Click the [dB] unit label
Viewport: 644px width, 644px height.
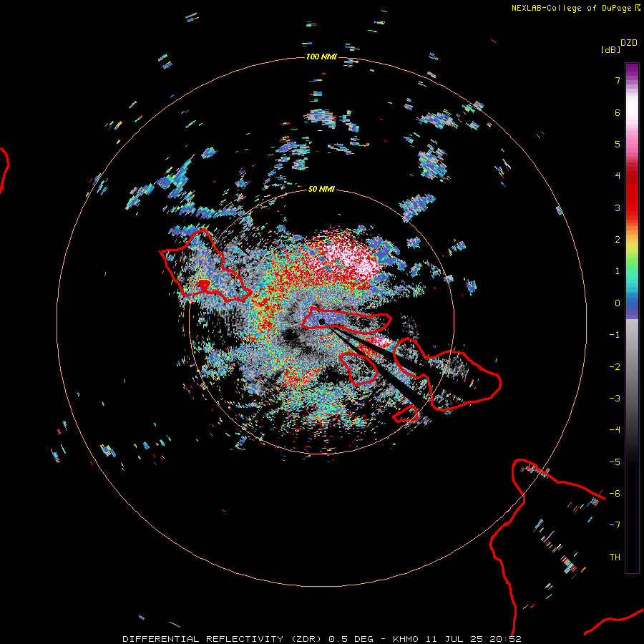[610, 49]
